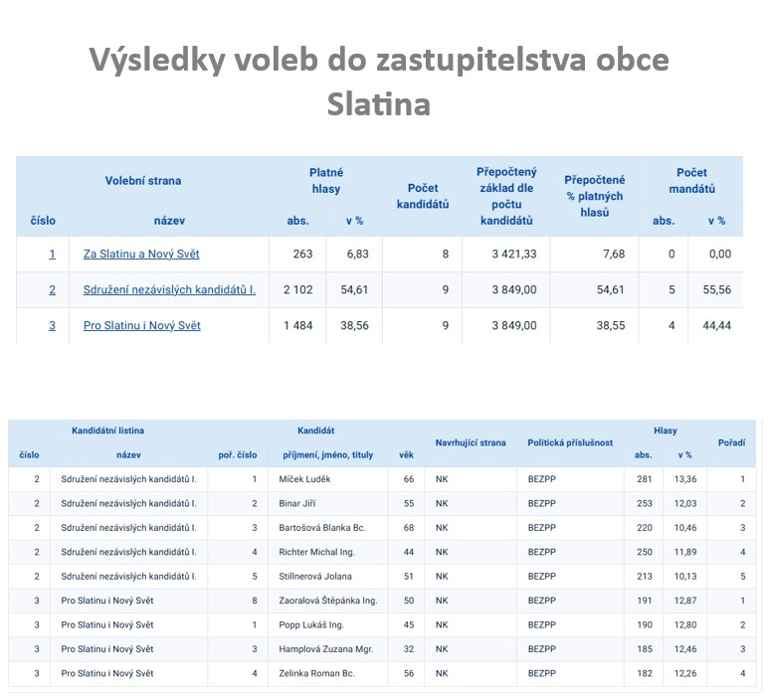Select recalculated base 3 421,33

[x=514, y=255]
